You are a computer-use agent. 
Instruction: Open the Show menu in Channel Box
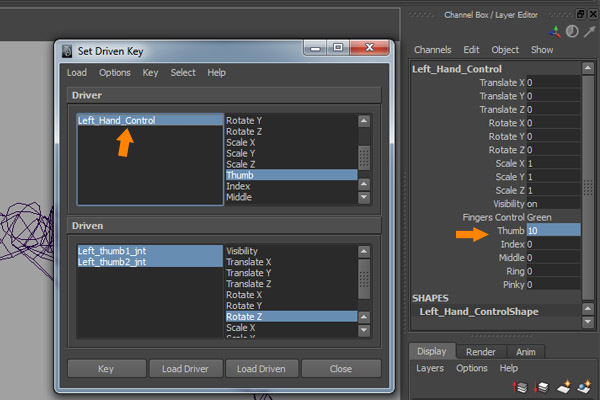[x=542, y=50]
